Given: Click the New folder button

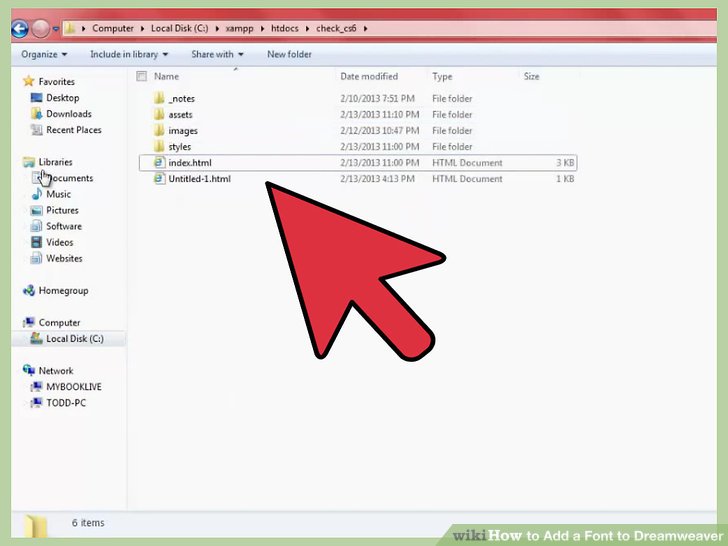Looking at the screenshot, I should tap(289, 54).
